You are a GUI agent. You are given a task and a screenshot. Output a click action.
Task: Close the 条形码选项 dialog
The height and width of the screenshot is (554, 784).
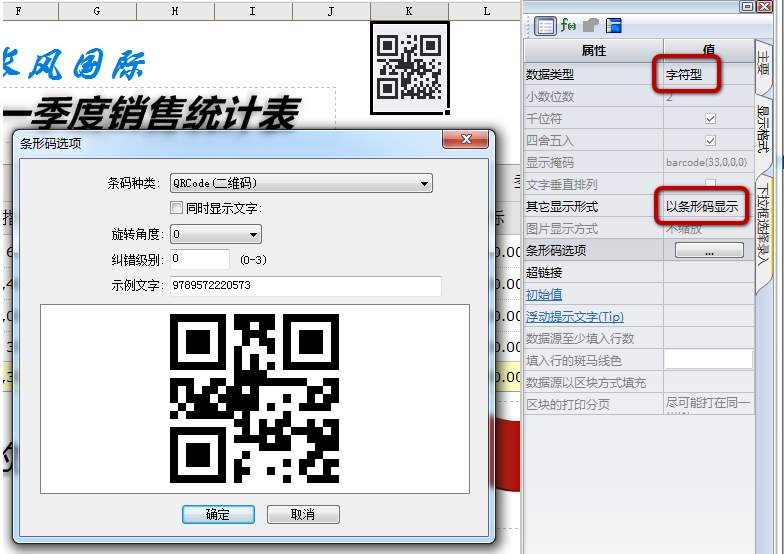(x=466, y=140)
